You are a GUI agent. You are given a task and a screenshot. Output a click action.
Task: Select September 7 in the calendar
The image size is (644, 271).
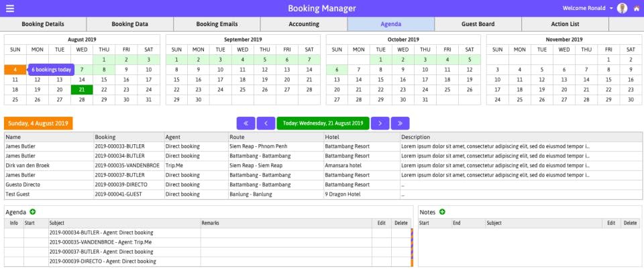point(309,60)
